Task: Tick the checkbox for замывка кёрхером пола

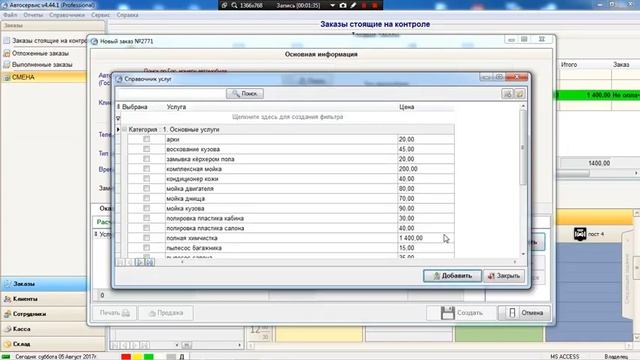Action: 147,159
